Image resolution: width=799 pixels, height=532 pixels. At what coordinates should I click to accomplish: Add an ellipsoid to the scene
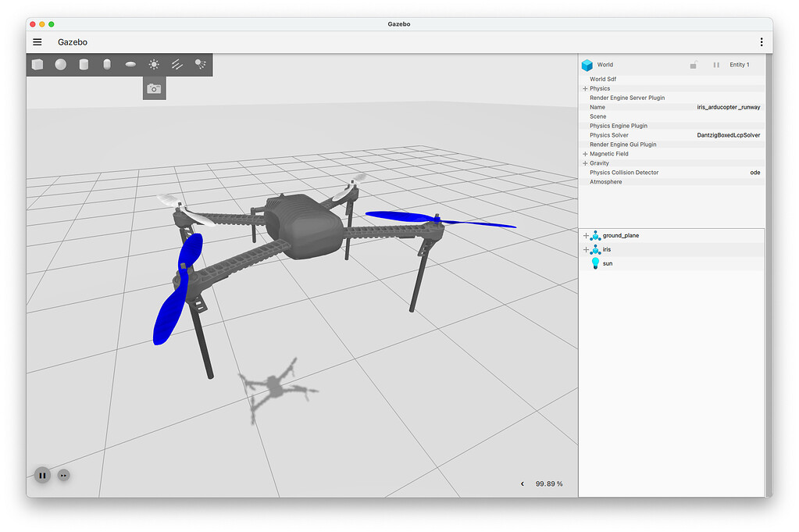tap(130, 64)
